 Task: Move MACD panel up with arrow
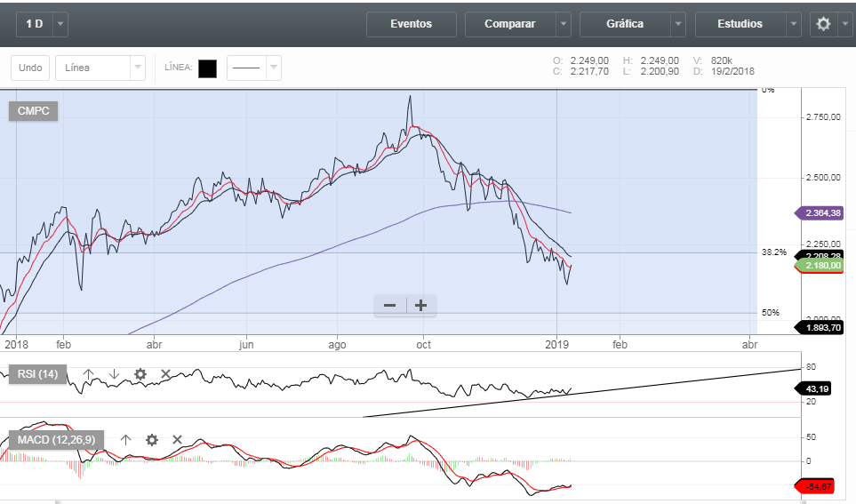click(125, 439)
